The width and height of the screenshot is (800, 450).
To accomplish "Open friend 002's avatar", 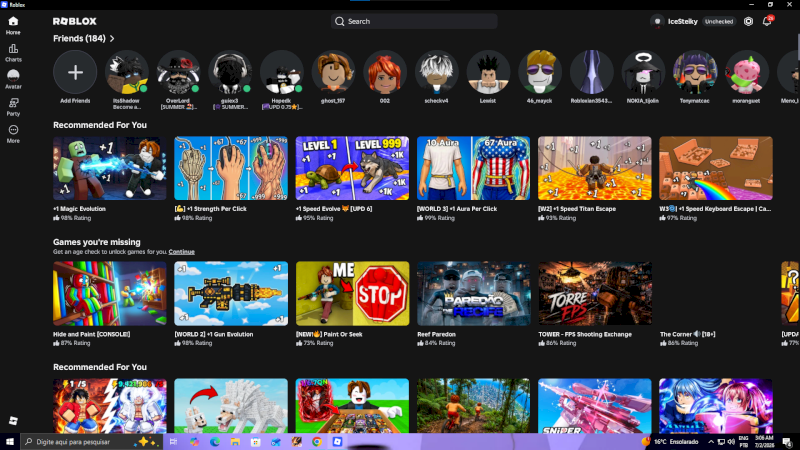I will (x=385, y=72).
